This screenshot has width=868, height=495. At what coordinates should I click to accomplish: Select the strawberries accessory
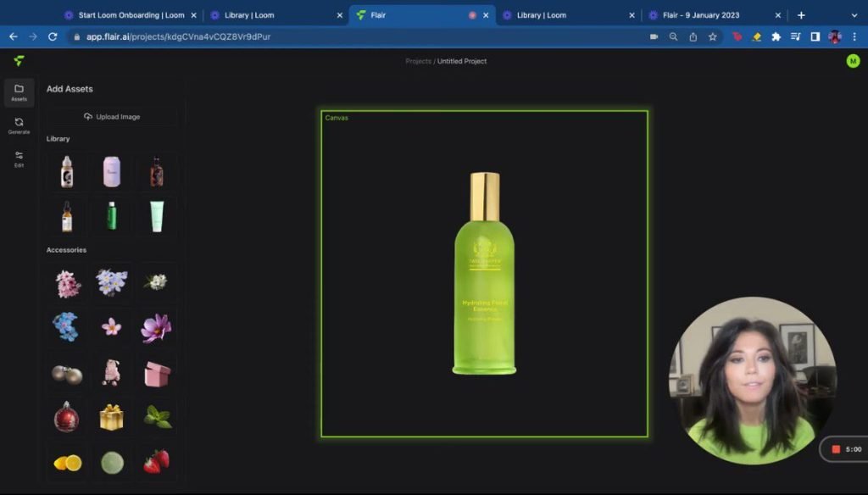click(156, 460)
